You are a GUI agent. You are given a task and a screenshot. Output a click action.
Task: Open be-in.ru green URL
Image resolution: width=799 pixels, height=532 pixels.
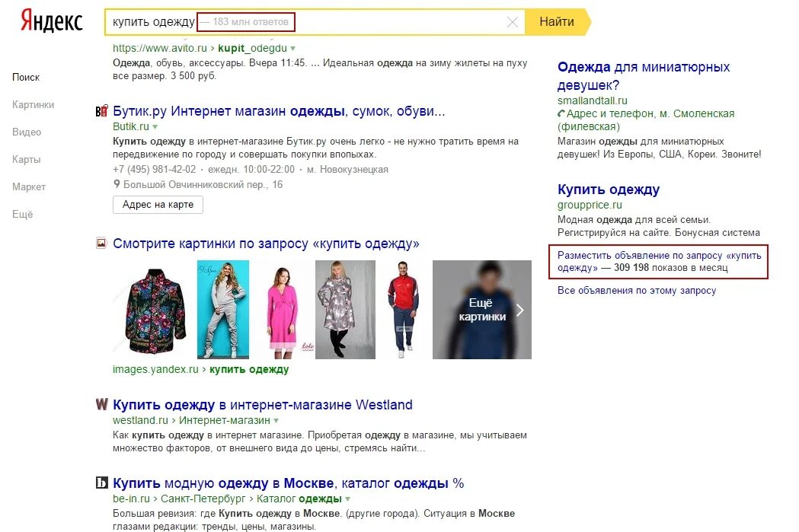tap(131, 499)
